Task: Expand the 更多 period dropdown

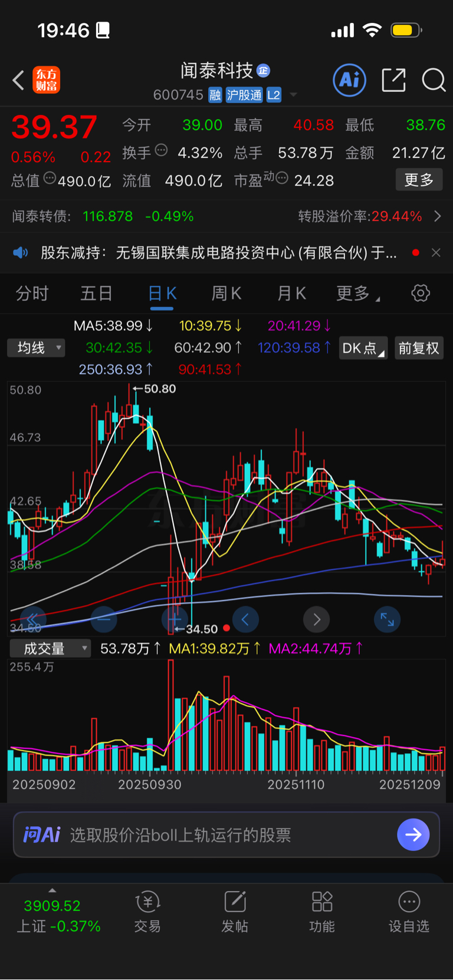Action: [x=357, y=293]
